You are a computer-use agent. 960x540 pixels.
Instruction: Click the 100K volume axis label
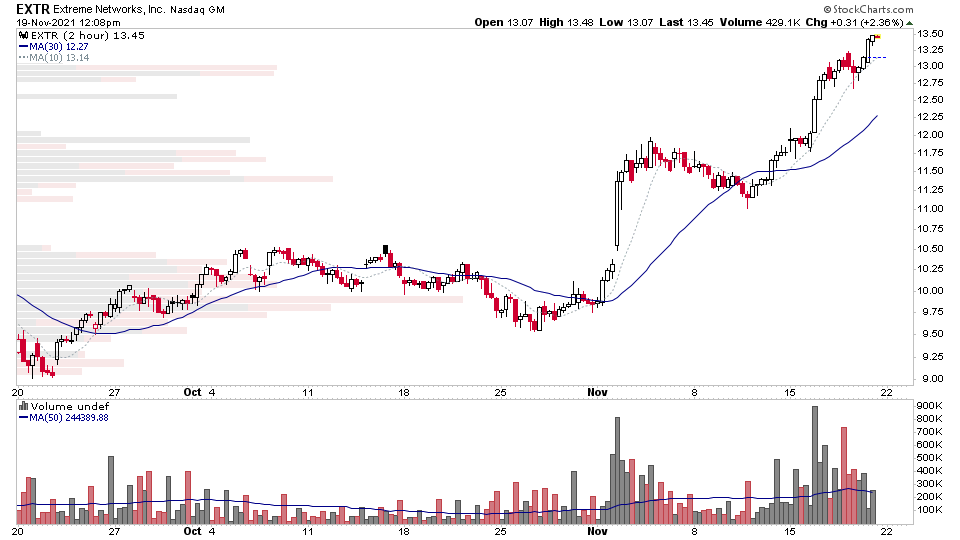click(x=929, y=509)
